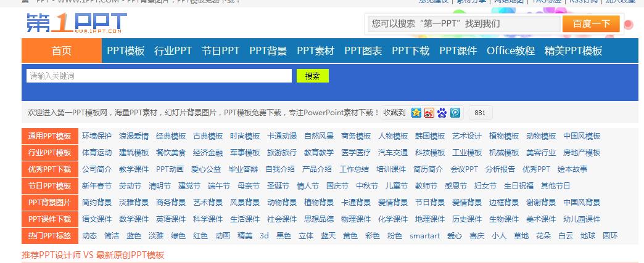Open the 简约背景 background link
The height and width of the screenshot is (263, 644).
pos(97,202)
